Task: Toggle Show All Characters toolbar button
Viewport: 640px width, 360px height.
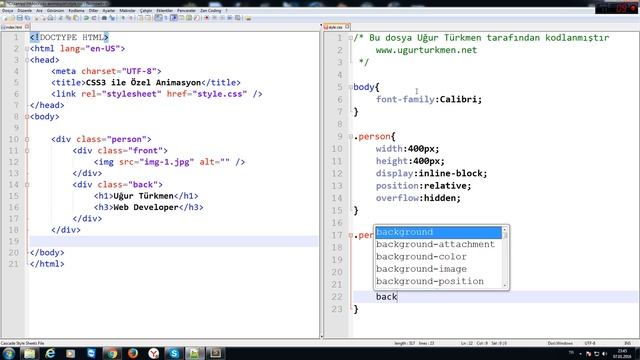Action: click(165, 18)
